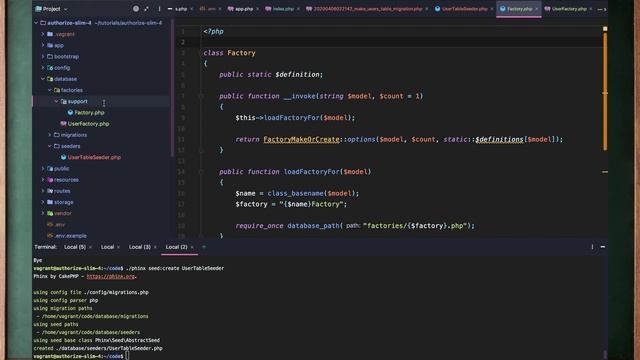The width and height of the screenshot is (640, 360).
Task: Collapse the support folder
Action: click(x=56, y=101)
